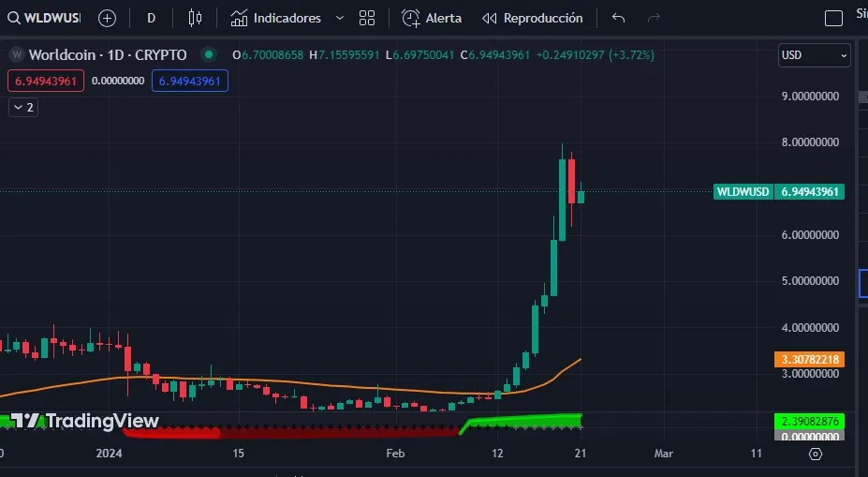Image resolution: width=868 pixels, height=477 pixels.
Task: Click the red sell price 6.94943961 box
Action: tap(46, 81)
